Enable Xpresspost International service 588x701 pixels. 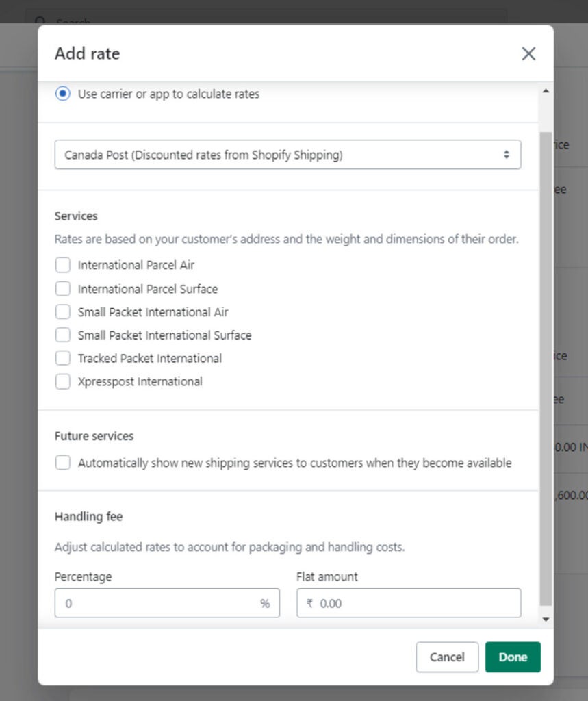pyautogui.click(x=62, y=381)
